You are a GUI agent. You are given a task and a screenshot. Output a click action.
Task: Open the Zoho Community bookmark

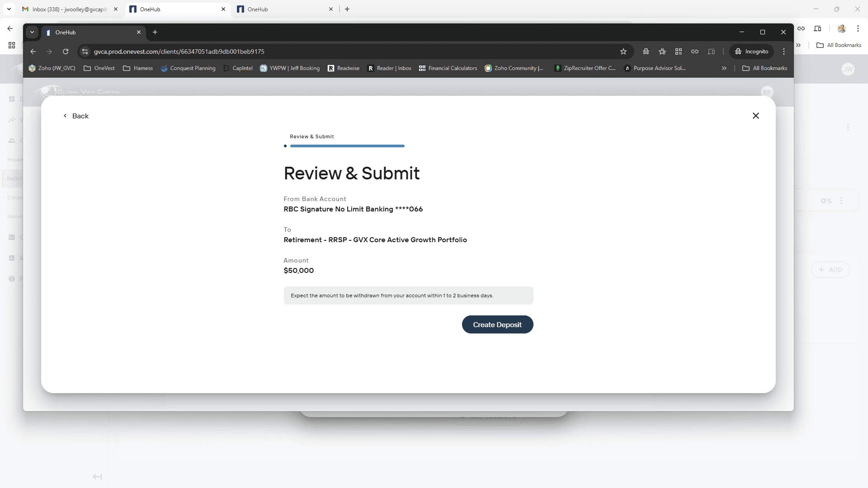click(x=514, y=68)
